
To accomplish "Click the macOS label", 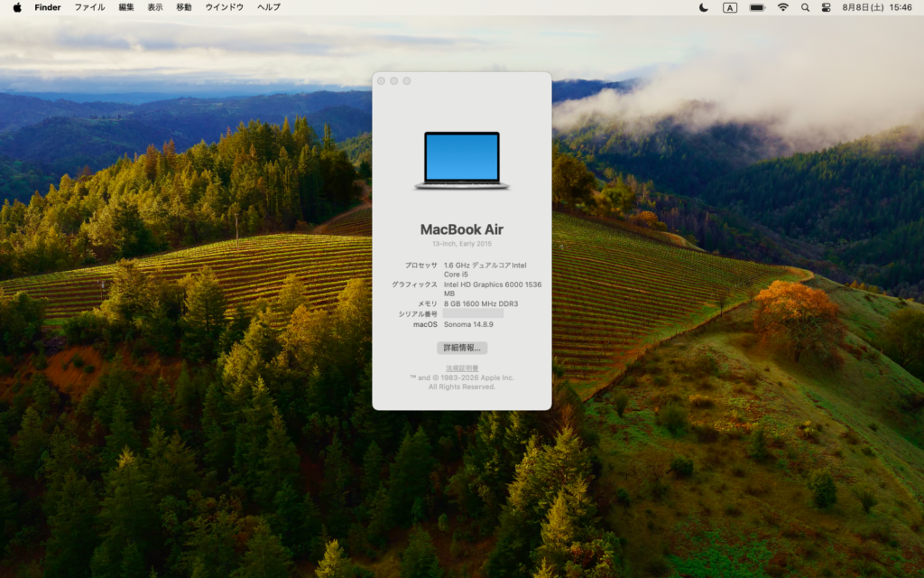I will (x=426, y=324).
